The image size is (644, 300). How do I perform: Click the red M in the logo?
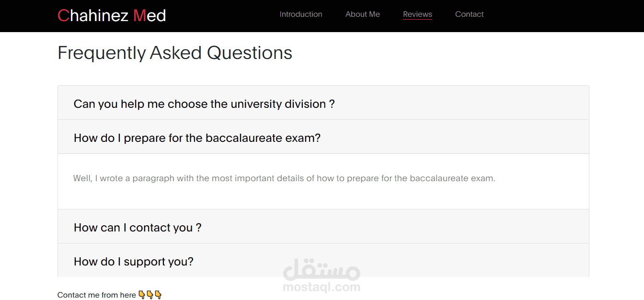point(139,16)
